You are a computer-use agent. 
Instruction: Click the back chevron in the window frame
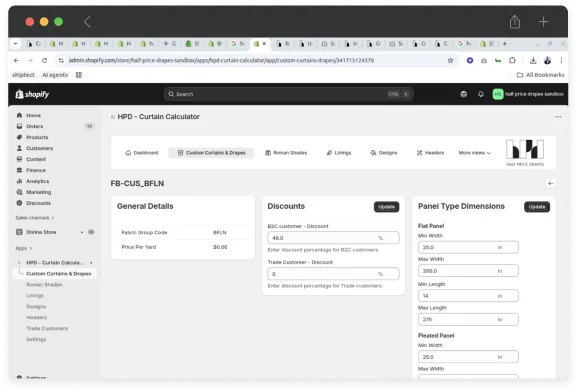click(x=87, y=22)
